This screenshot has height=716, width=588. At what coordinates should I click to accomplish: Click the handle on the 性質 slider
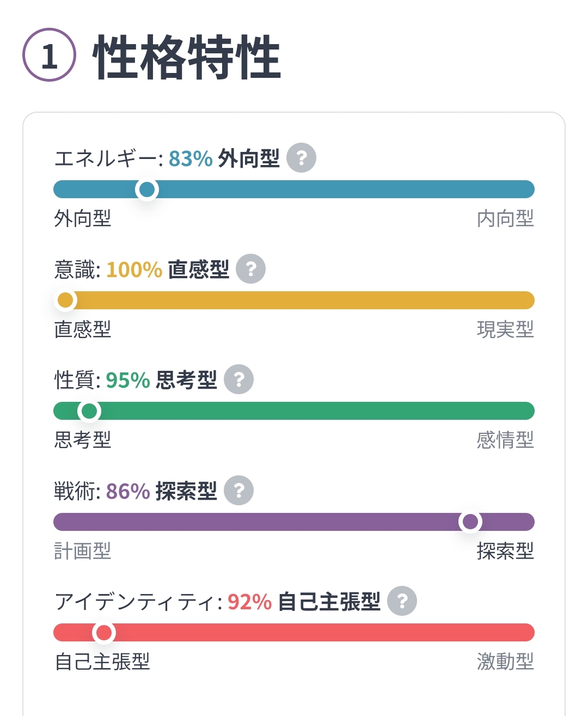click(89, 411)
